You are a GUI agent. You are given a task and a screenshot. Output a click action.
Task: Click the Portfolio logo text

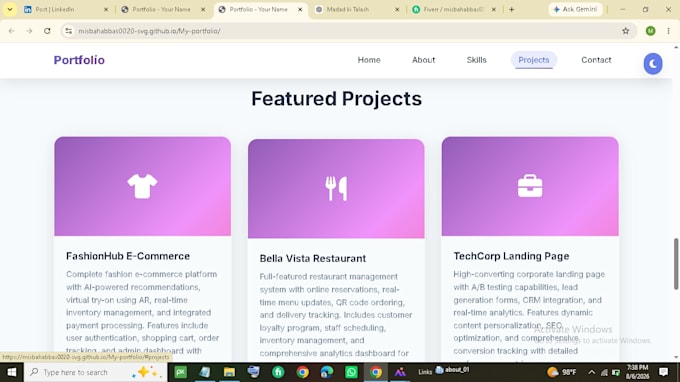[79, 60]
